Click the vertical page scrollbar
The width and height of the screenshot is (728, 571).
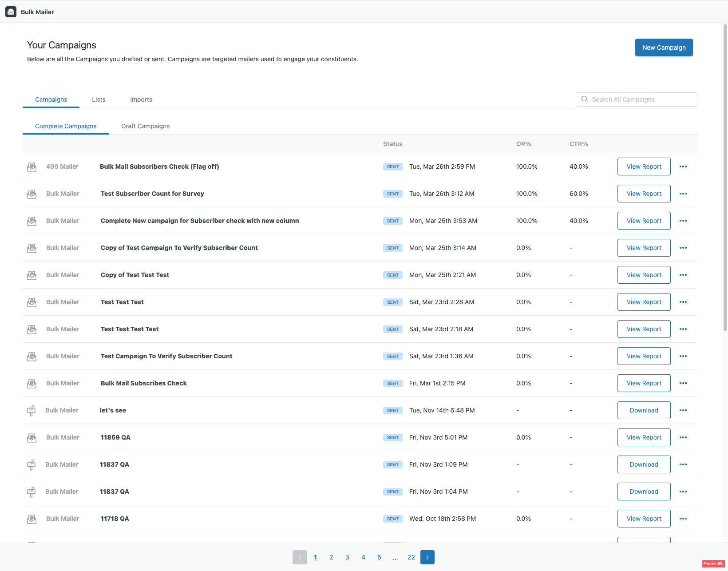point(725,178)
